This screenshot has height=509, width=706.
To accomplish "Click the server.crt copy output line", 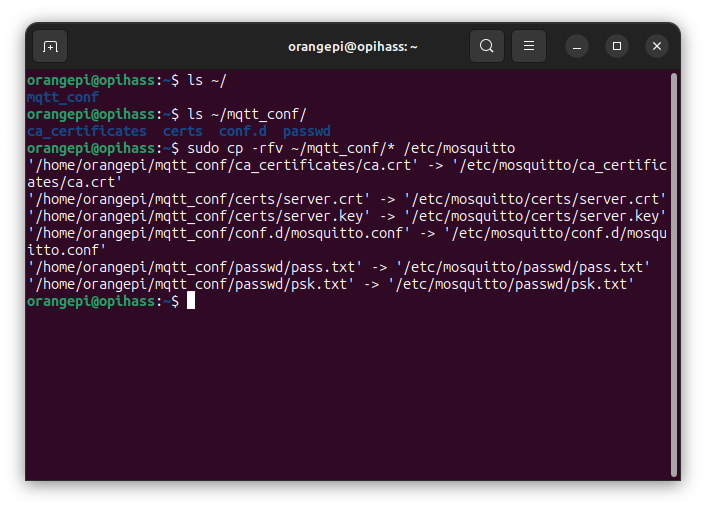I will tap(346, 199).
